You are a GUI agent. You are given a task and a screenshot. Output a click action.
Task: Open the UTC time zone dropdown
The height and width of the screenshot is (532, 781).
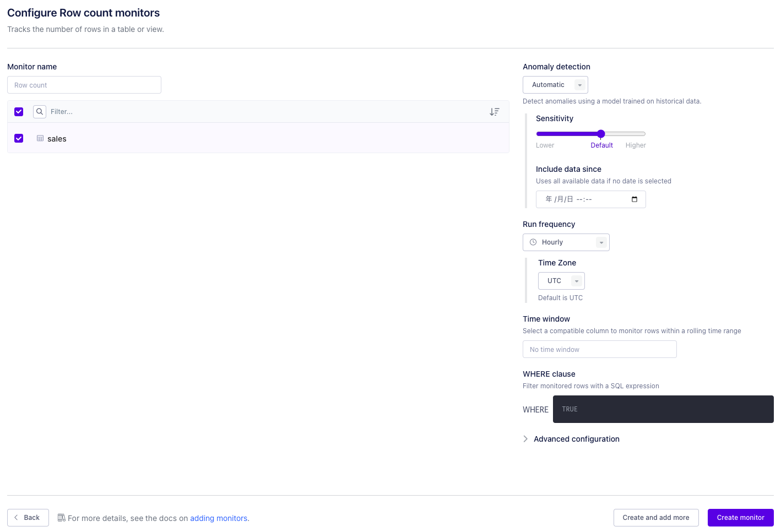pos(561,281)
